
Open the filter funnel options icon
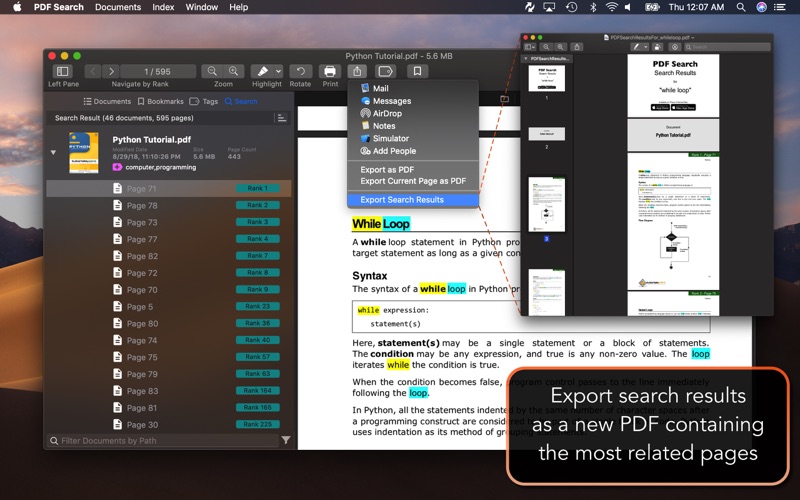(286, 440)
